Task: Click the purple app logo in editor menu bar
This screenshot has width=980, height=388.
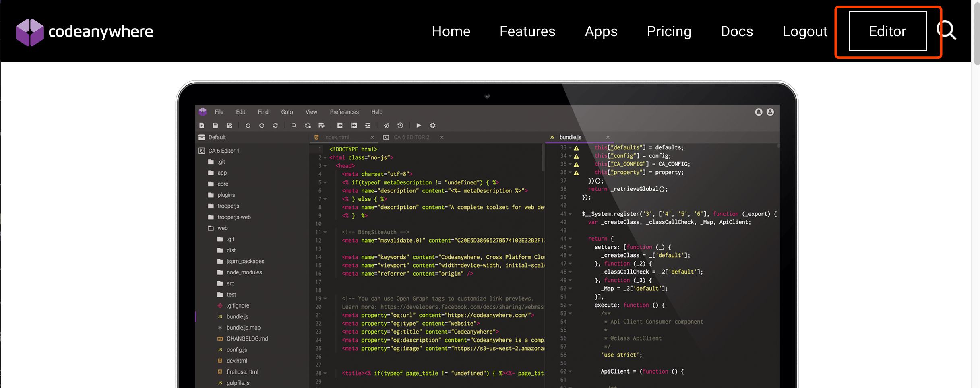Action: click(203, 111)
